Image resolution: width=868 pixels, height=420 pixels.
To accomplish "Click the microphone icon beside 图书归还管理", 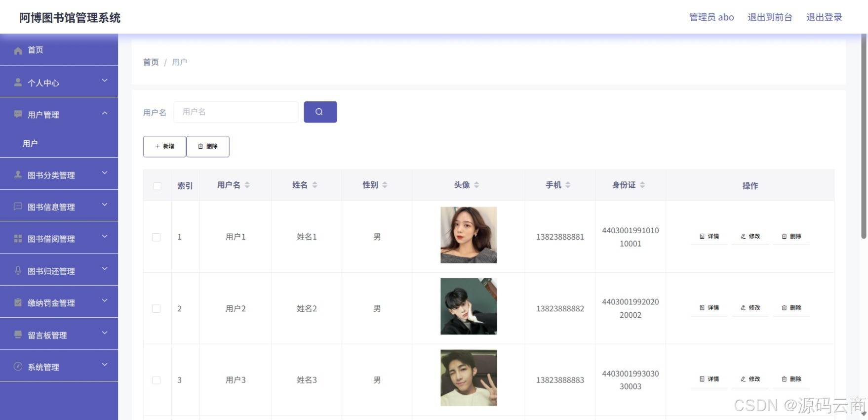I will pyautogui.click(x=18, y=270).
